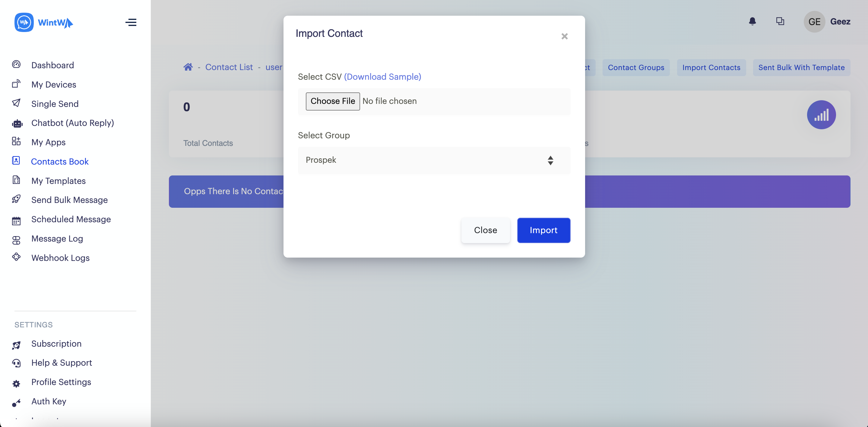Click the Chatbot robot icon in the sidebar

tap(17, 124)
